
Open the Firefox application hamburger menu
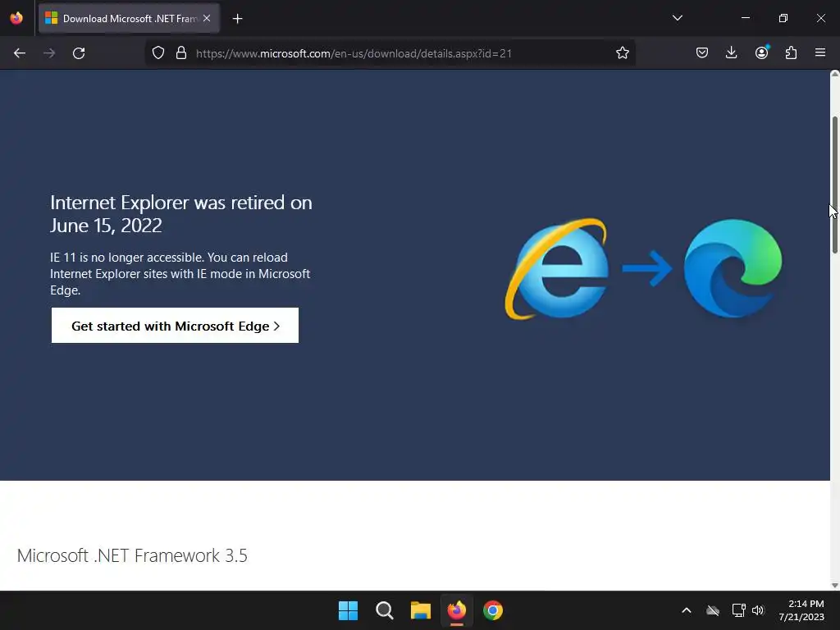pos(820,53)
